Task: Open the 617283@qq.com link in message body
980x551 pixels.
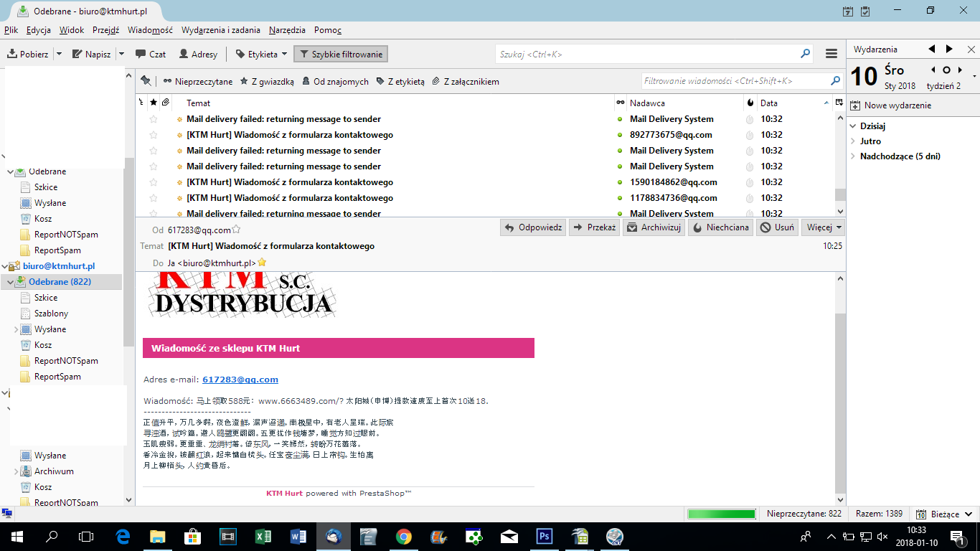Action: [240, 380]
